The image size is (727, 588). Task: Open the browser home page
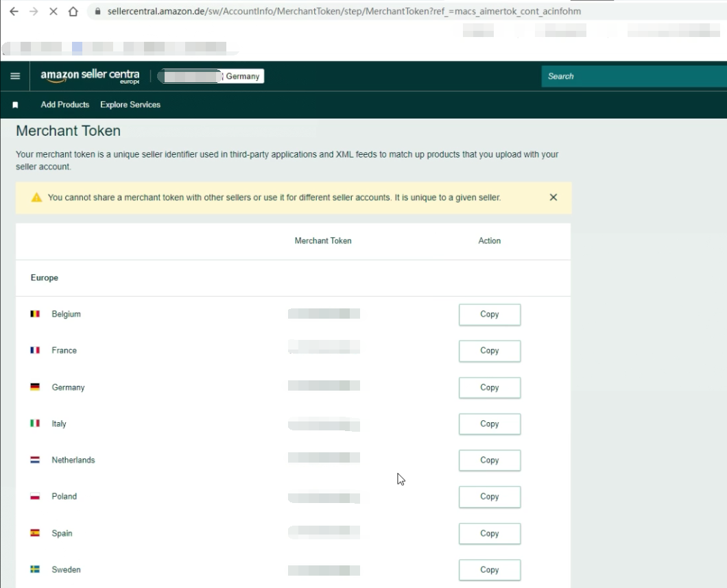73,11
